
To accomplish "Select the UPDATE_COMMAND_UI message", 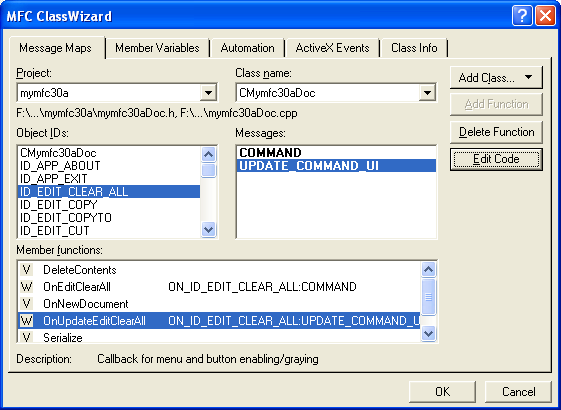I will pyautogui.click(x=336, y=166).
